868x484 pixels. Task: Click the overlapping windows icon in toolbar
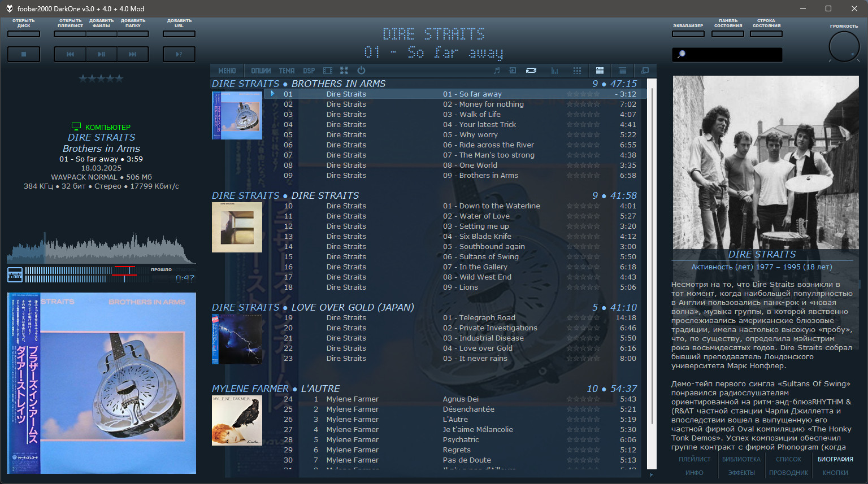point(645,71)
